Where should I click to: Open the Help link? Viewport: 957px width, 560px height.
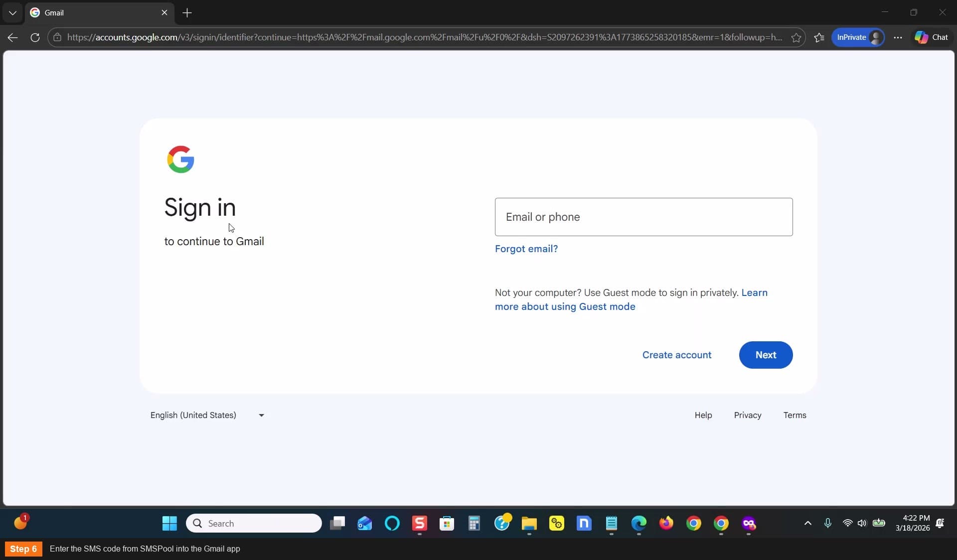tap(703, 415)
